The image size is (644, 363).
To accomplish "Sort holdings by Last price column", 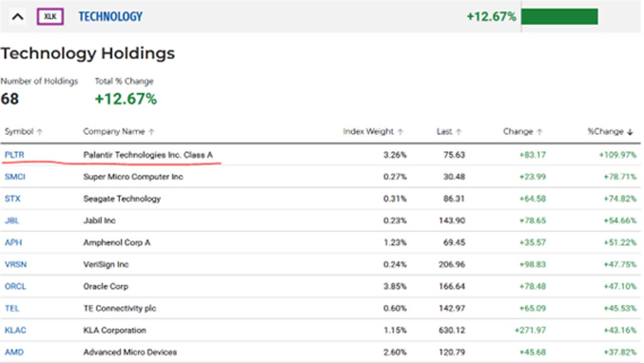I will coord(449,132).
